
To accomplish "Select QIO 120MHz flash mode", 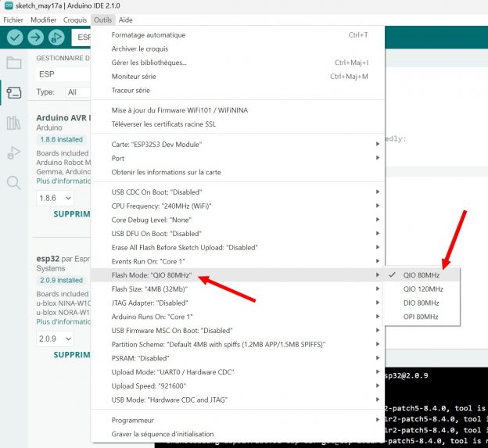I will 422,289.
